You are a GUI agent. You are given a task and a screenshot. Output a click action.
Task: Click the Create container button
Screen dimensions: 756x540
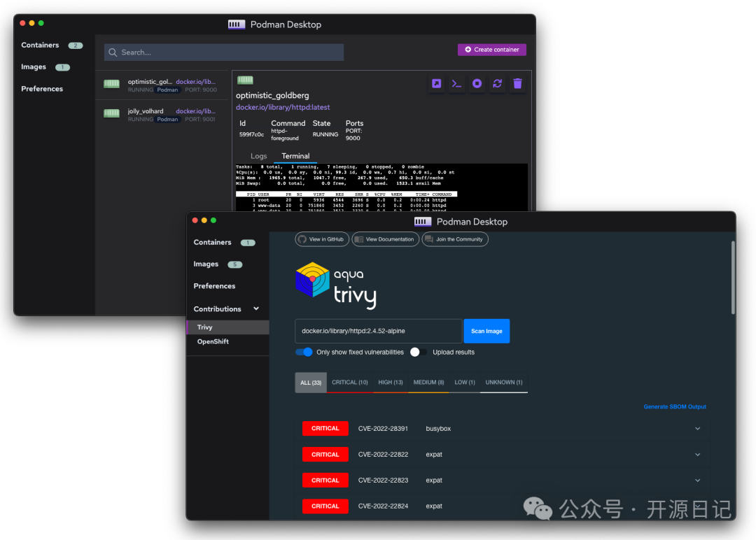(x=491, y=50)
